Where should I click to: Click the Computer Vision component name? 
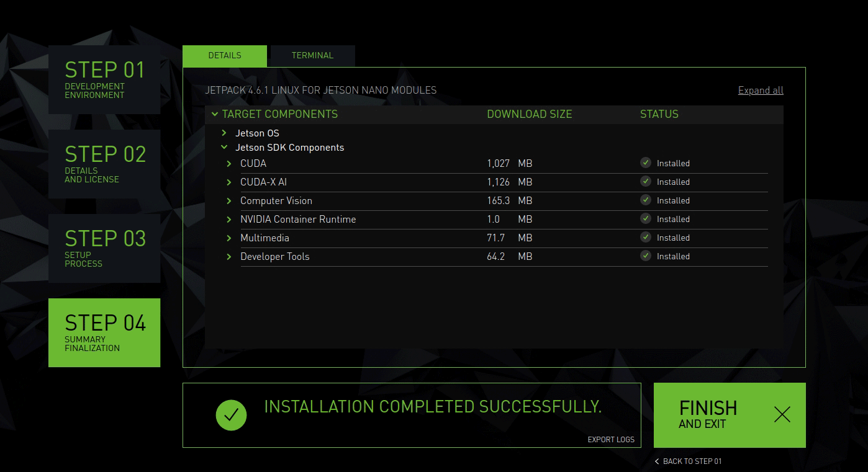tap(276, 201)
